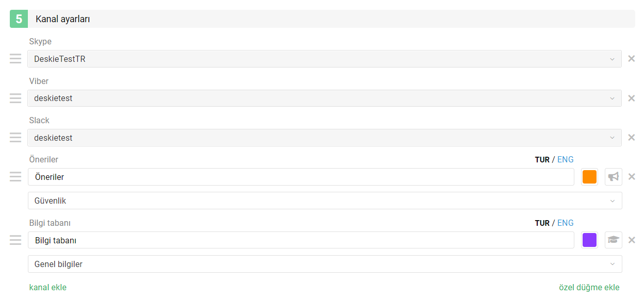The height and width of the screenshot is (299, 644).
Task: Expand the Viber deskietest dropdown
Action: tap(325, 98)
